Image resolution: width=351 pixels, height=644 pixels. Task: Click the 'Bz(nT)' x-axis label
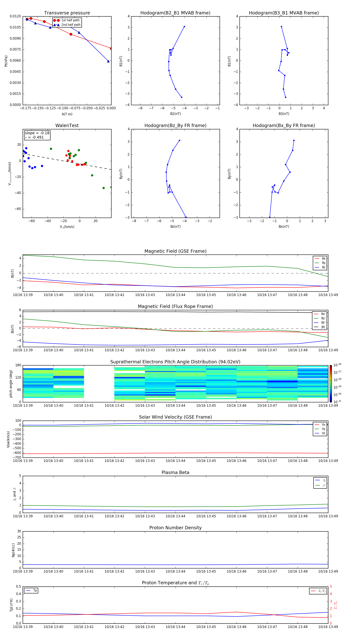pos(175,227)
